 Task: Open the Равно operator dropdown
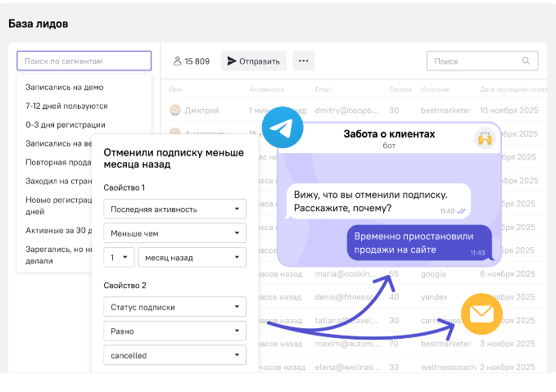coord(174,331)
